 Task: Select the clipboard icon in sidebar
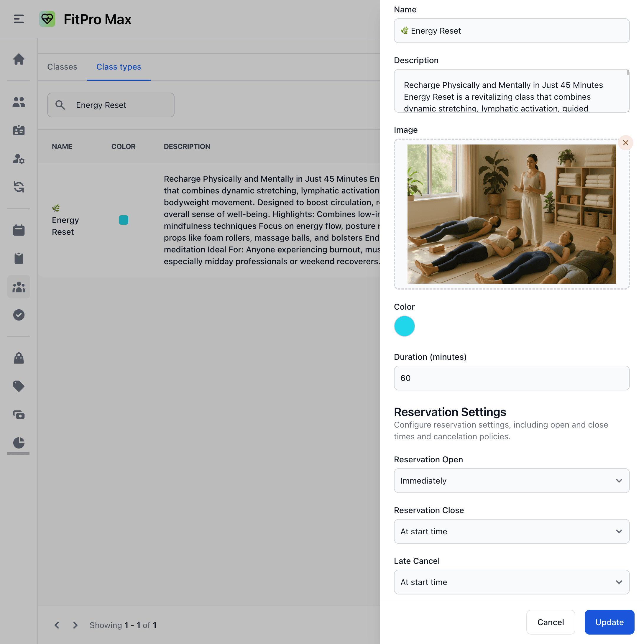tap(19, 258)
